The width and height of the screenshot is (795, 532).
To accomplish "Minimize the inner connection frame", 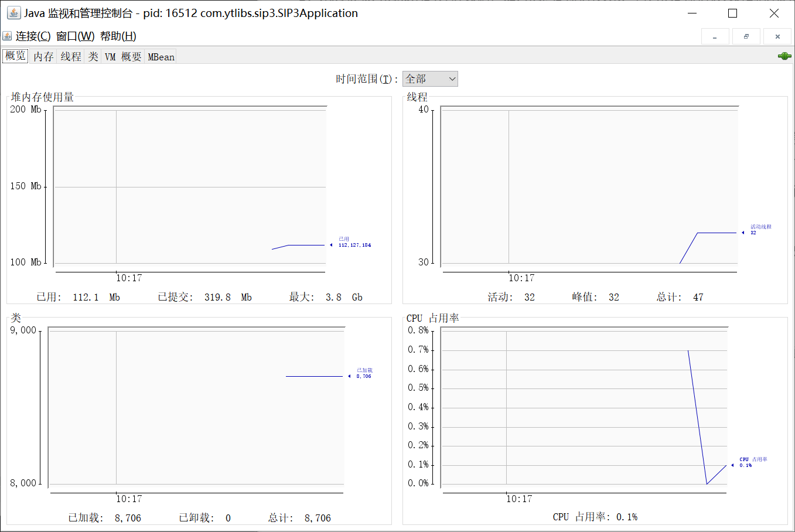I will click(x=715, y=36).
